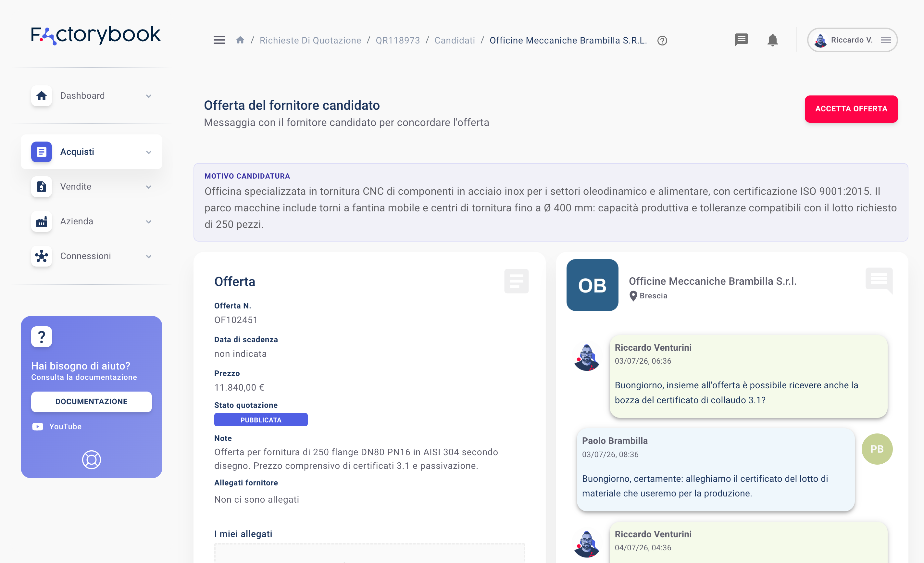Click 'Non ci sono allegati' text

[x=256, y=500]
